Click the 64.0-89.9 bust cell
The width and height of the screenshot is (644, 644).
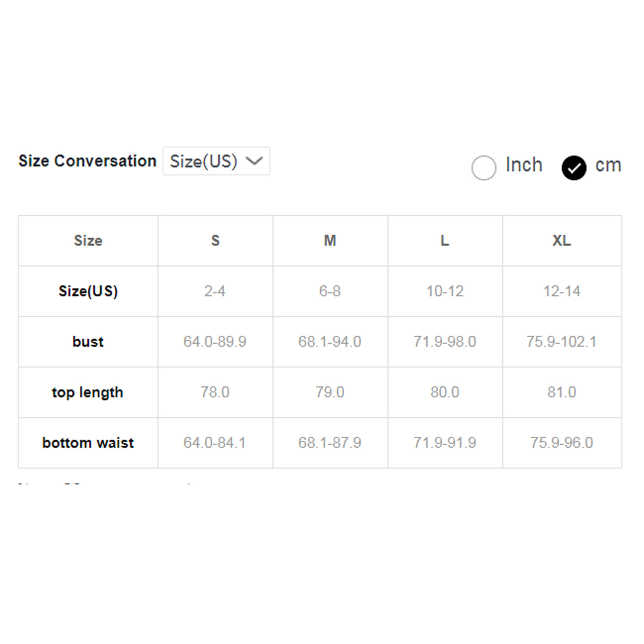coord(215,342)
